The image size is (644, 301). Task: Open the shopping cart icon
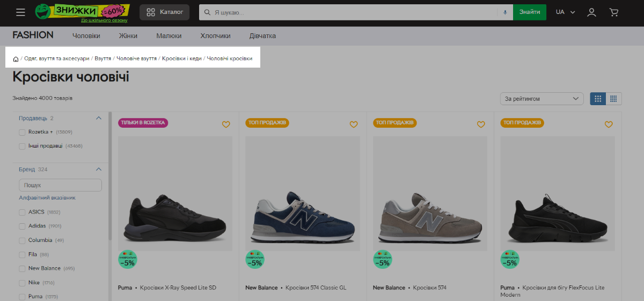click(614, 12)
